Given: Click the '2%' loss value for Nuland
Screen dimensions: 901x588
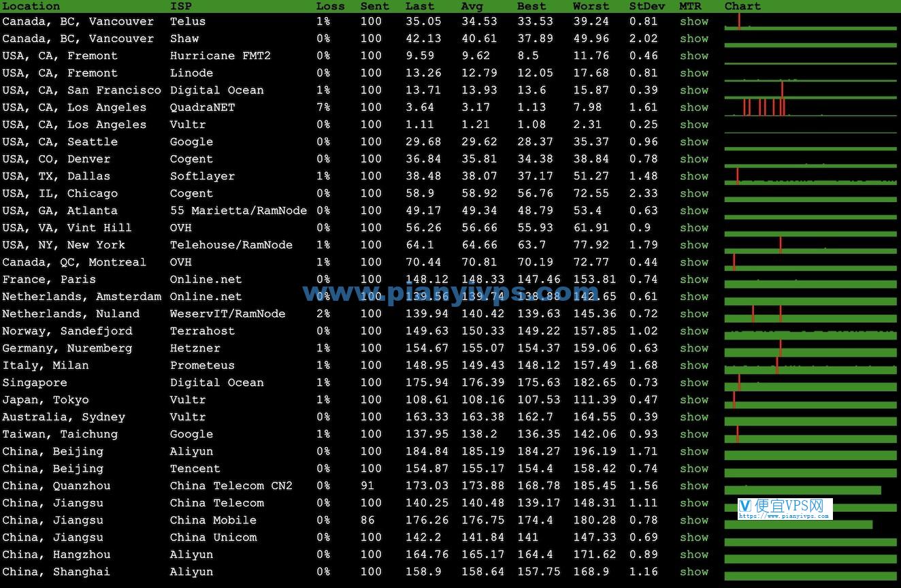Looking at the screenshot, I should point(323,314).
